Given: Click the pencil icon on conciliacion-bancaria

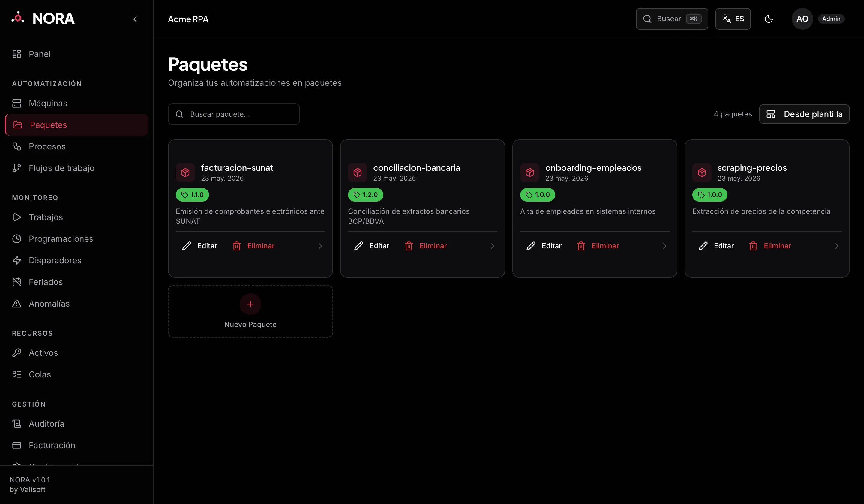Looking at the screenshot, I should click(x=358, y=246).
